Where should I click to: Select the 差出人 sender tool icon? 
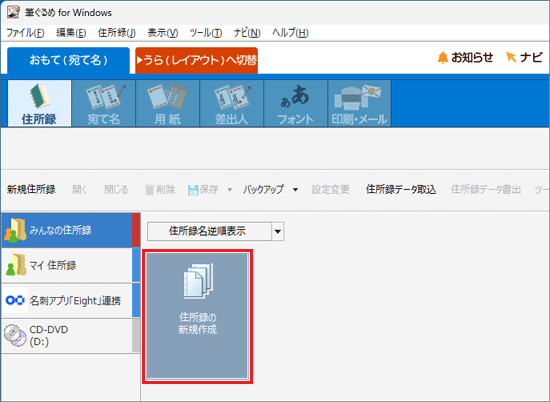point(232,103)
